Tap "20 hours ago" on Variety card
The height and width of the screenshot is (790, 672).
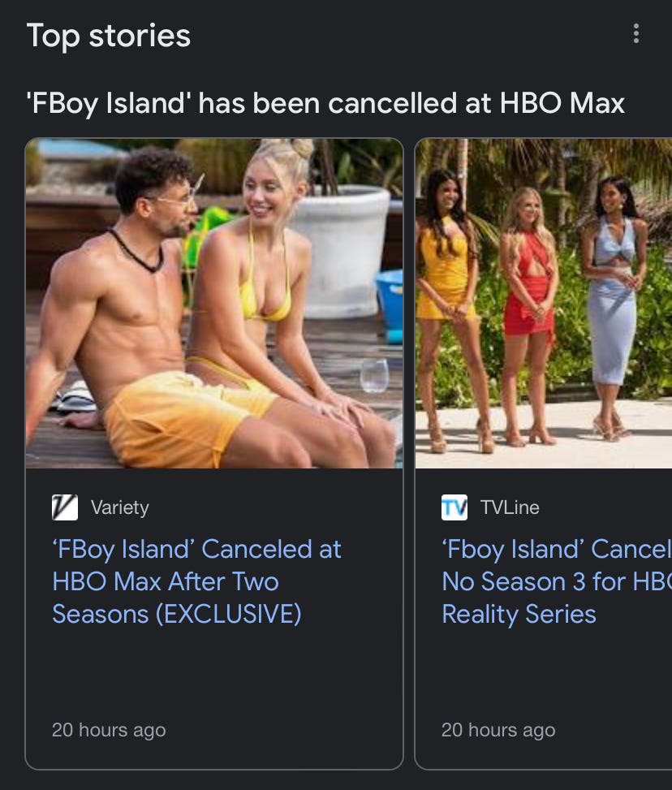coord(109,730)
